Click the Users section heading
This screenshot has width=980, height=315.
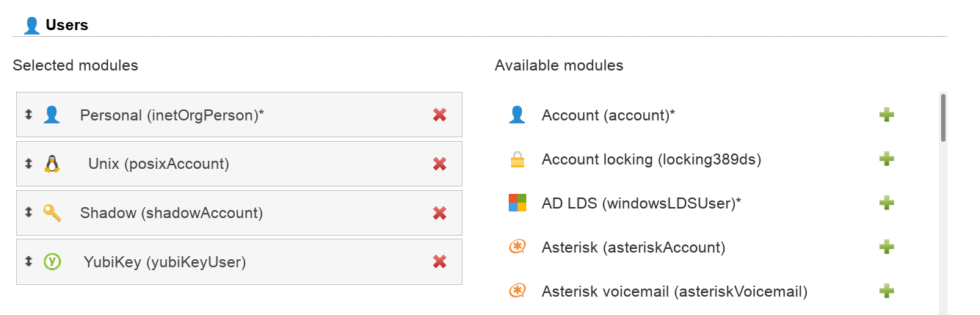point(66,25)
